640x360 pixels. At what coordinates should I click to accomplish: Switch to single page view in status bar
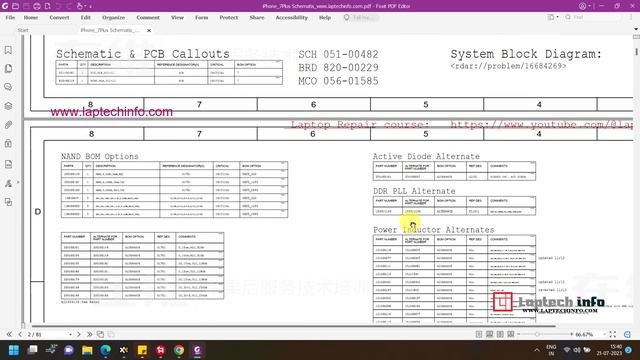(x=479, y=334)
